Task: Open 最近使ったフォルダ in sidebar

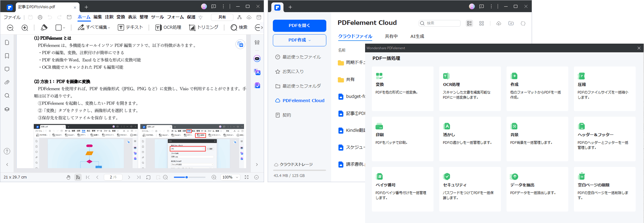Action: point(298,86)
